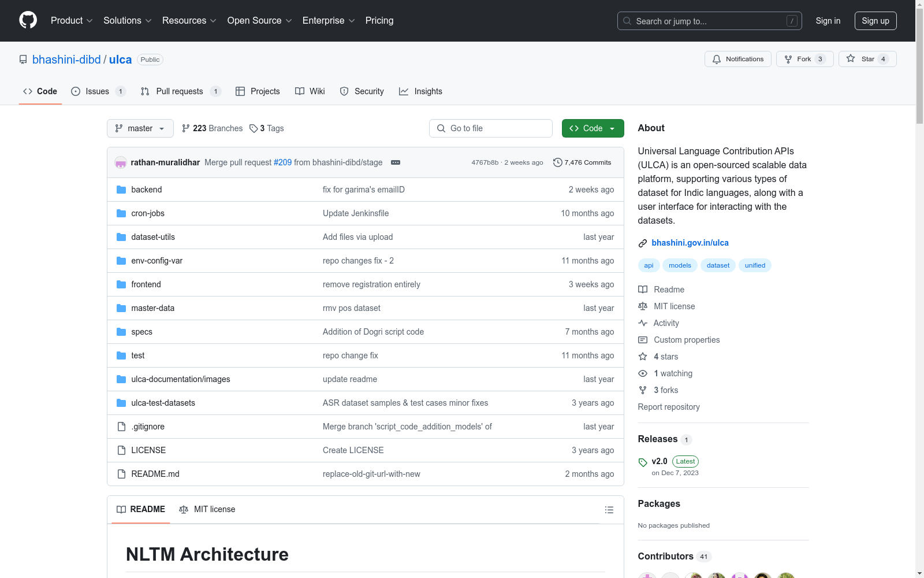
Task: Click the 'Go to file' search field
Action: click(x=491, y=128)
